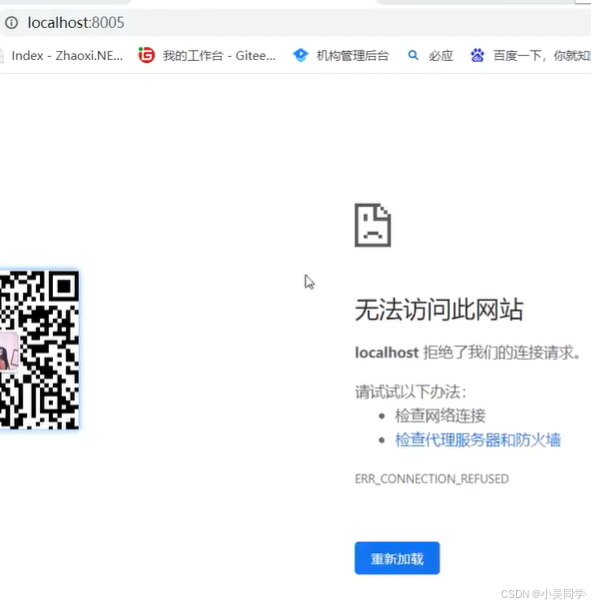Click the sad page error icon
The width and height of the screenshot is (591, 605).
point(373,225)
